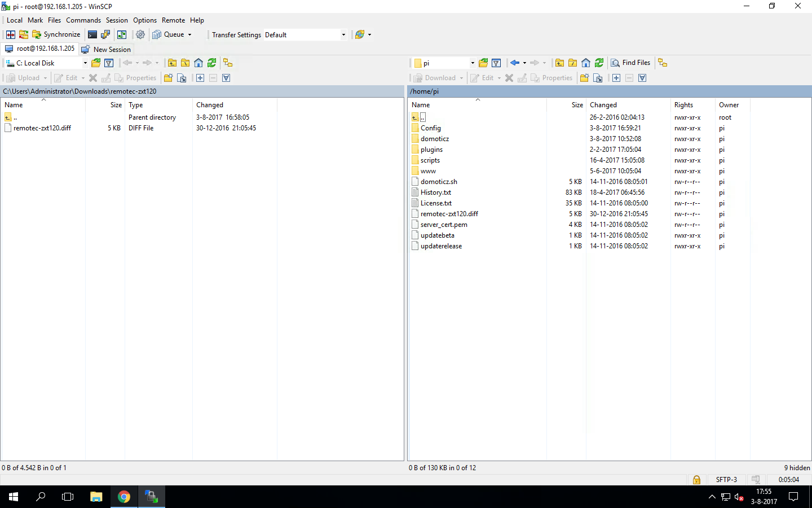The width and height of the screenshot is (812, 508).
Task: Open the Transfer Settings Default combo box
Action: pyautogui.click(x=305, y=34)
